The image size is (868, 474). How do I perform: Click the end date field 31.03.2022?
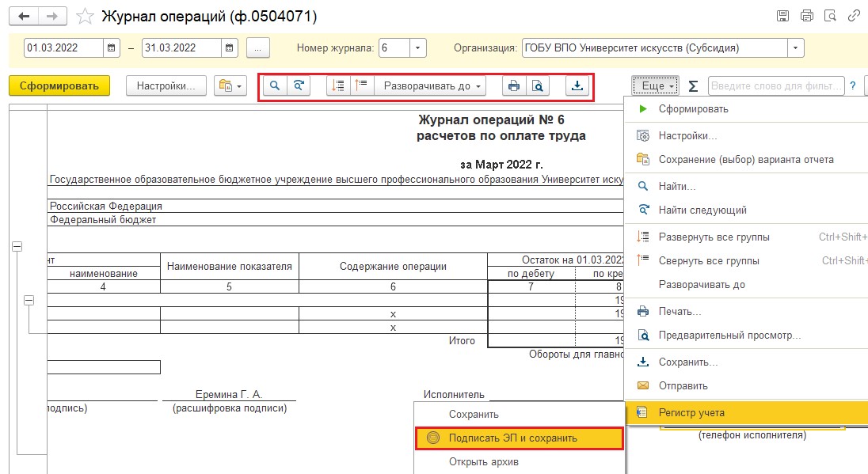(x=181, y=48)
